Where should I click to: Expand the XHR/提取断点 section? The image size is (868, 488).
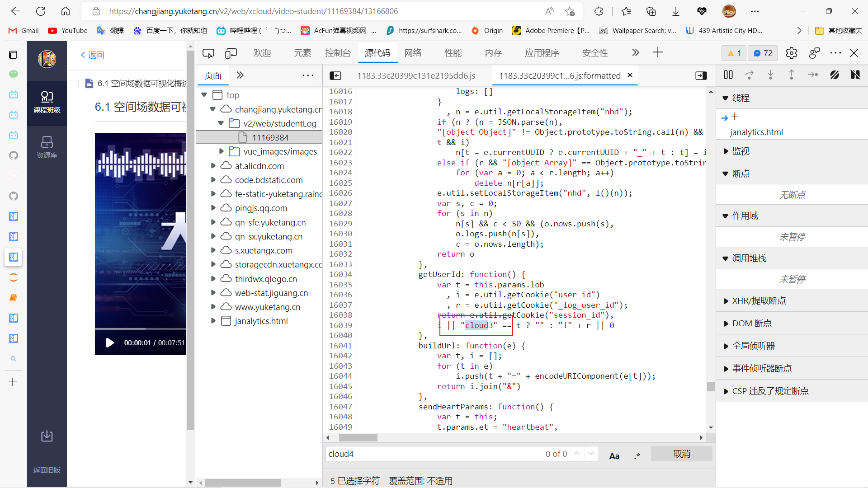(x=725, y=300)
